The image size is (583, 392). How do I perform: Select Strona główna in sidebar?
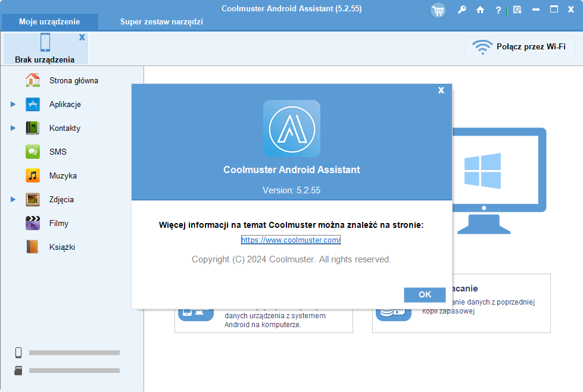coord(74,81)
